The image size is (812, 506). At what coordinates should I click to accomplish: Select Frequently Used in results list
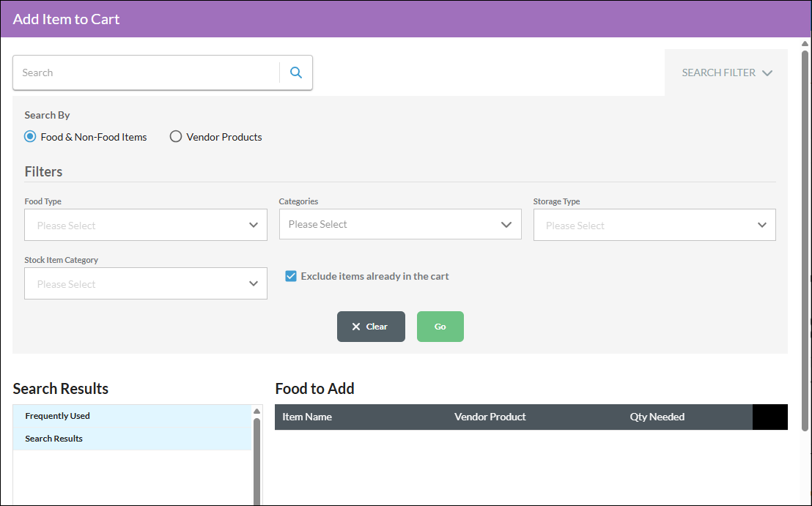click(x=132, y=416)
